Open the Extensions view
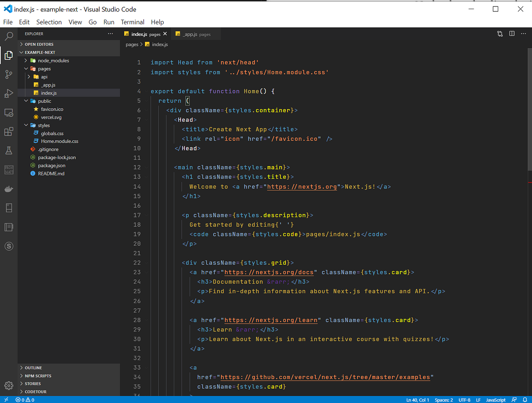The height and width of the screenshot is (403, 532). coord(9,132)
